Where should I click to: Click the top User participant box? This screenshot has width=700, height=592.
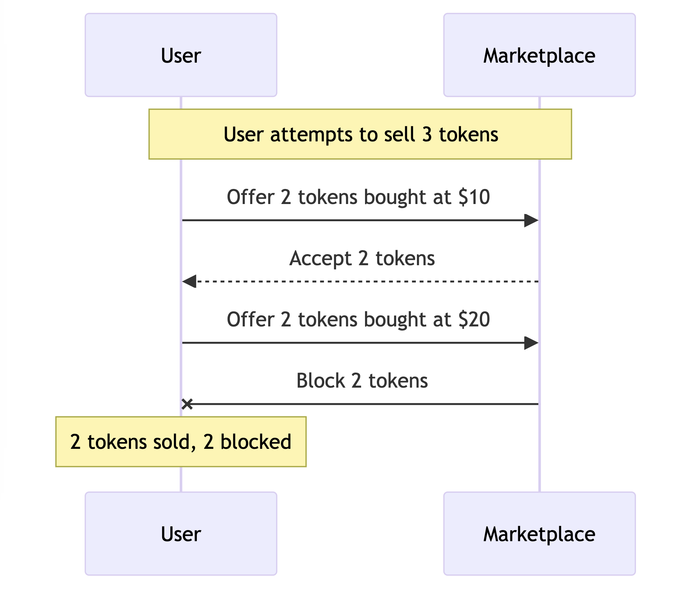(181, 55)
